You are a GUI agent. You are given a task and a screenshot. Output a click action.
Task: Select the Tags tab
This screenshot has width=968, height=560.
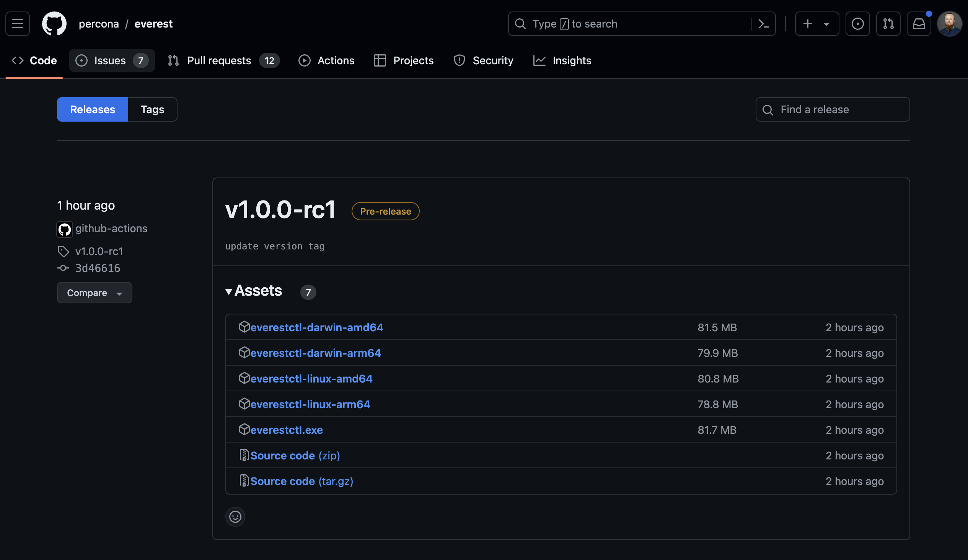pyautogui.click(x=152, y=109)
